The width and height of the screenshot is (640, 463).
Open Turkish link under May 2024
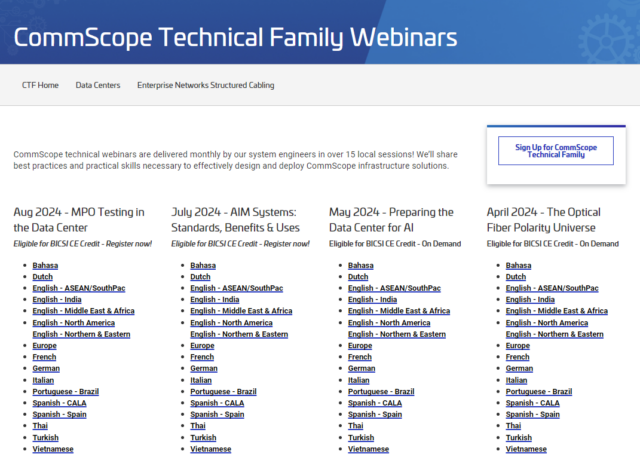(x=361, y=438)
